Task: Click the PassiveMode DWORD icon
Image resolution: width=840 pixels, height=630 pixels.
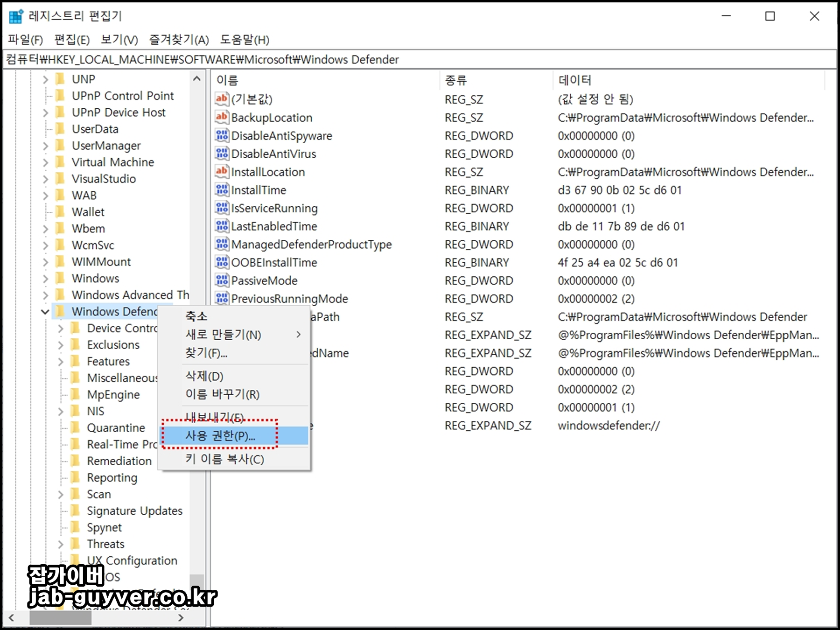Action: [x=222, y=280]
